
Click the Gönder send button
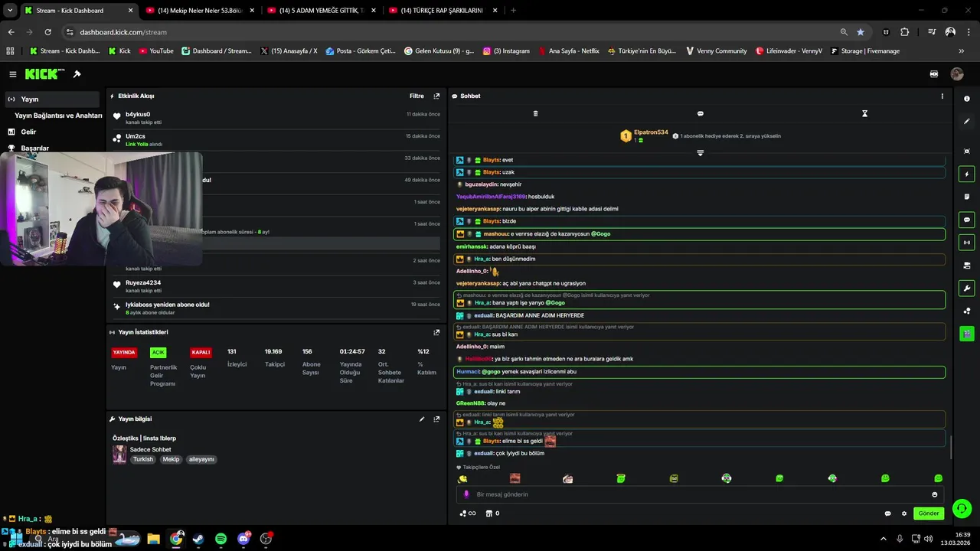click(929, 514)
